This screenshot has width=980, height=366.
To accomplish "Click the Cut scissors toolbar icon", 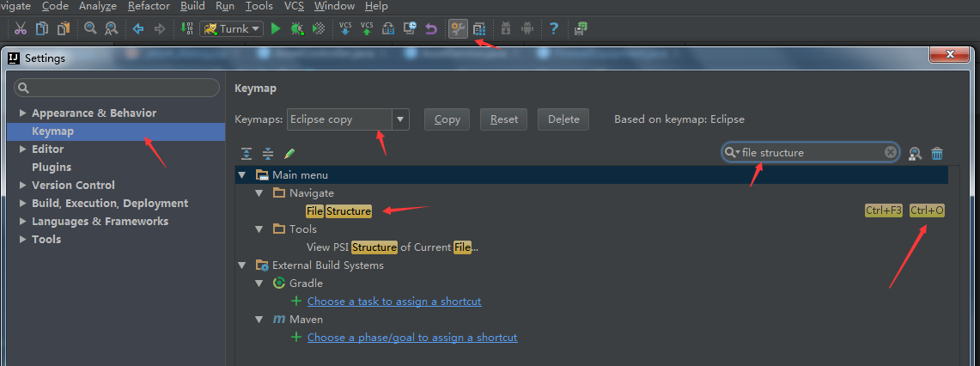I will [x=21, y=28].
